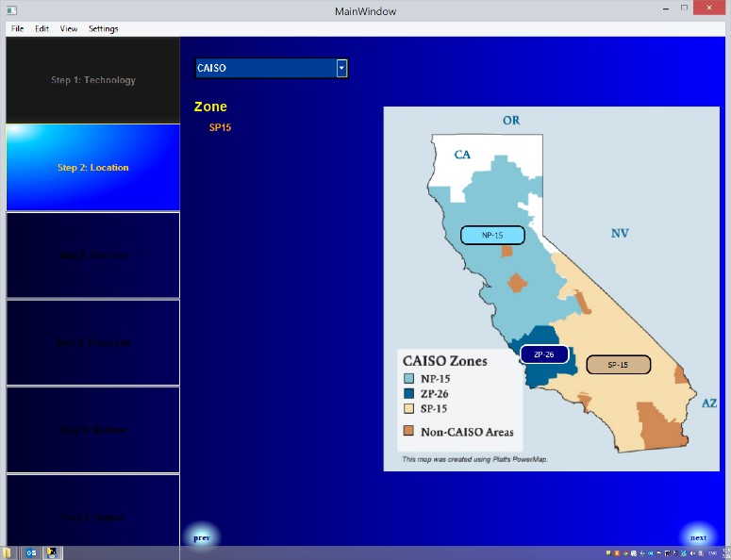Open the View menu
This screenshot has width=731, height=560.
(69, 28)
